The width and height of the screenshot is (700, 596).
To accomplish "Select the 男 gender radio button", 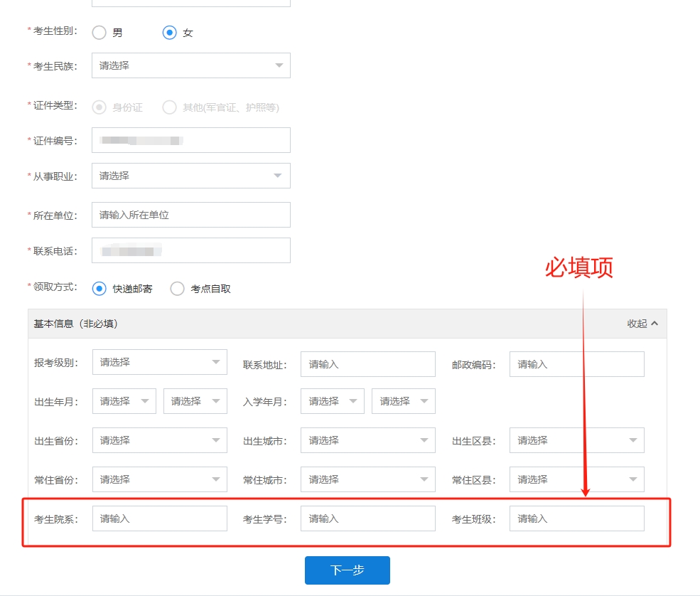I will (99, 33).
